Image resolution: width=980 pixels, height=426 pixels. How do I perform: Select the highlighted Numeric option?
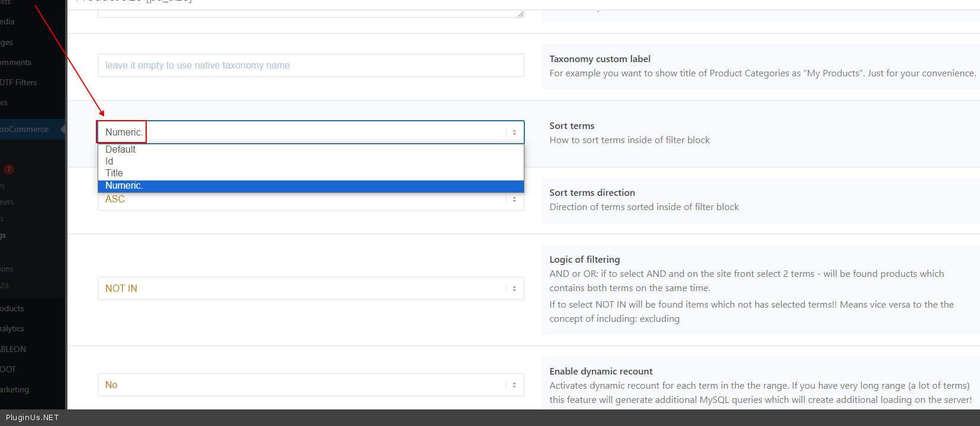click(x=124, y=186)
